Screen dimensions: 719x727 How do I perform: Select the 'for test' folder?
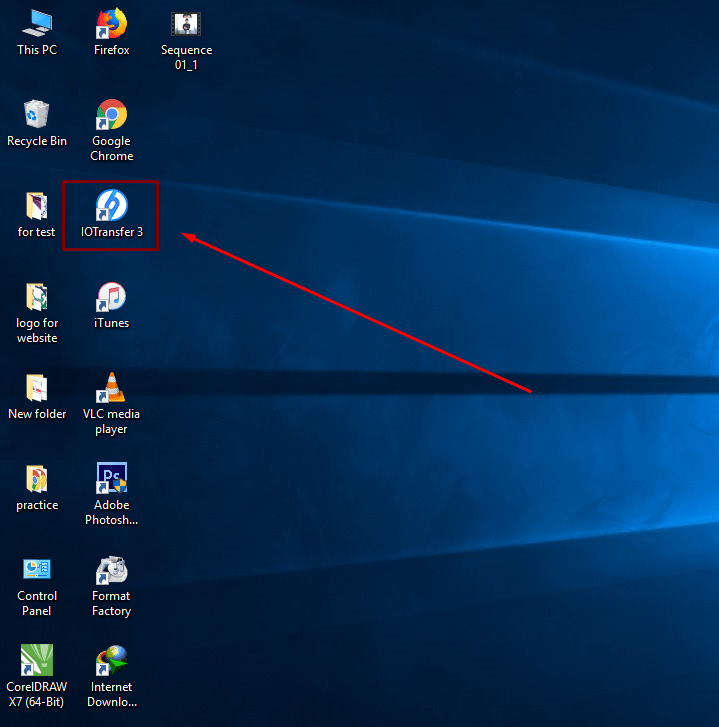[37, 206]
